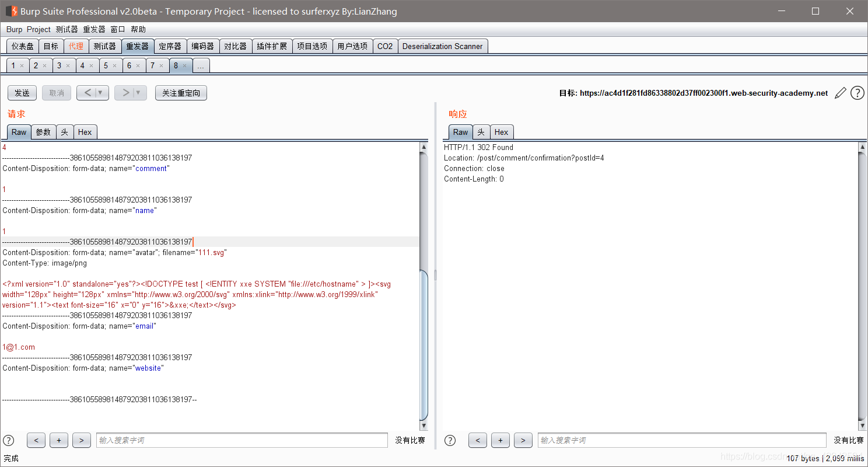Select request Hex tab
This screenshot has height=467, width=868.
click(85, 132)
